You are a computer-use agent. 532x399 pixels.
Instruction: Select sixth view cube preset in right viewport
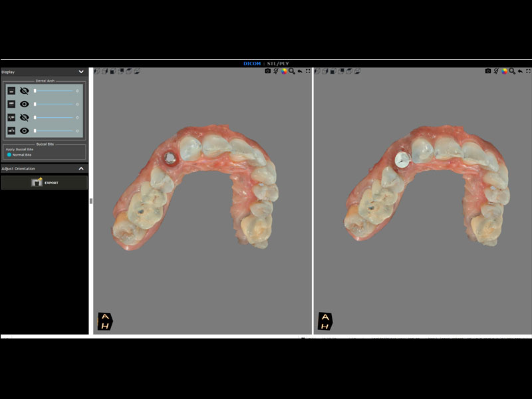pyautogui.click(x=357, y=71)
